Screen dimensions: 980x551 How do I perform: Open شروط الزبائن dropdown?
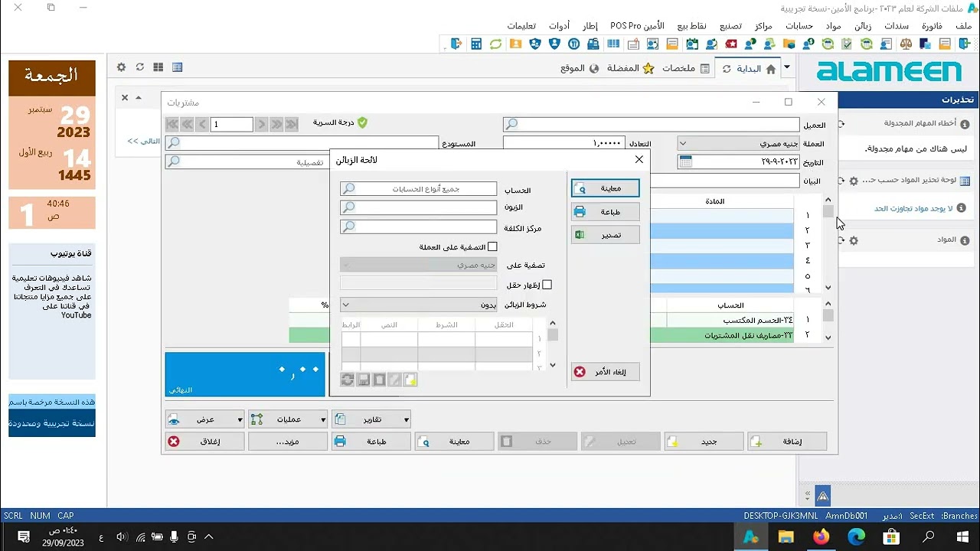(x=419, y=305)
